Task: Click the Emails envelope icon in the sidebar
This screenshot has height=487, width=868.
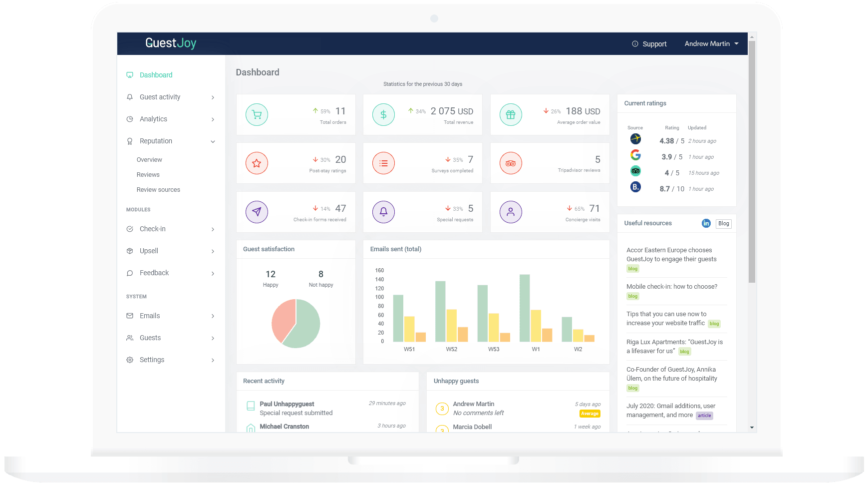Action: [130, 316]
